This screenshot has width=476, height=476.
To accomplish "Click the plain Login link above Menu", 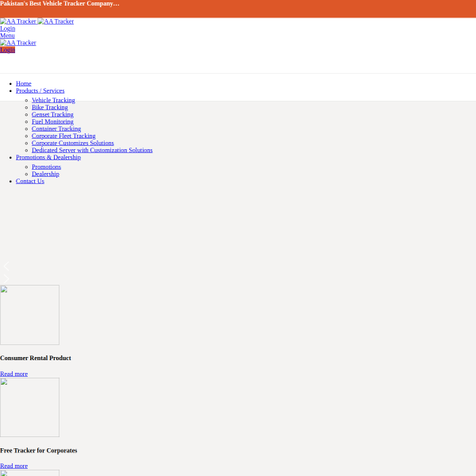I will point(8,29).
